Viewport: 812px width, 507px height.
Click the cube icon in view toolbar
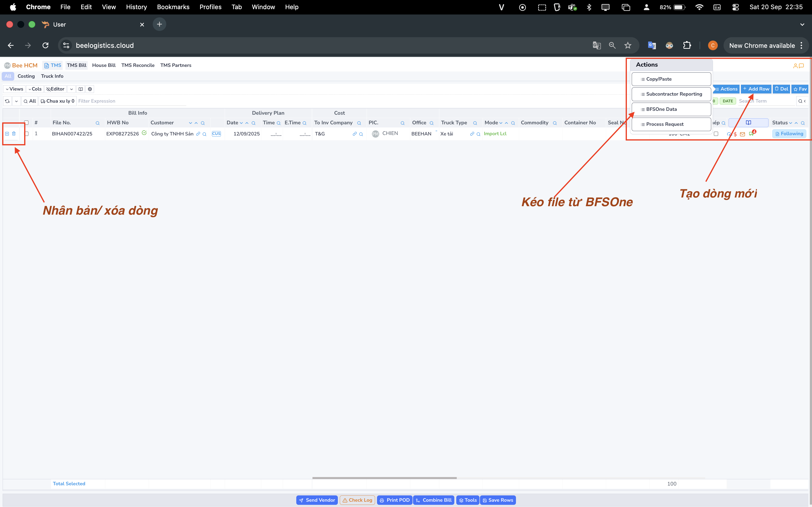pyautogui.click(x=90, y=89)
